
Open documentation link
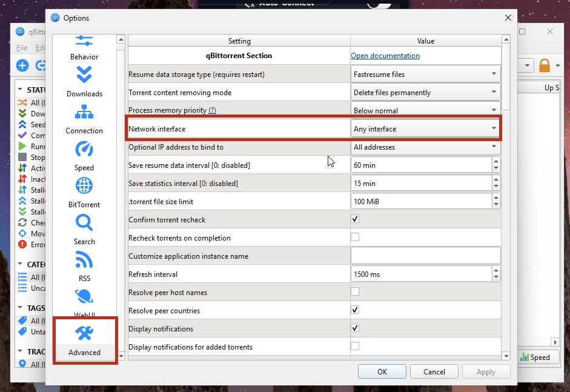(385, 56)
